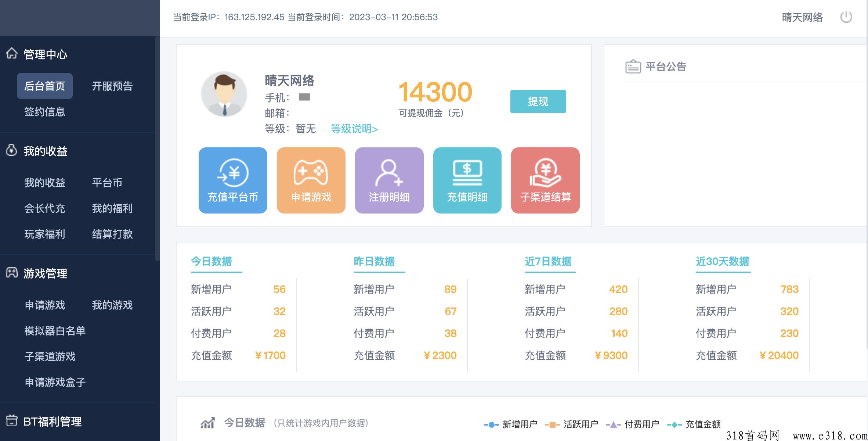Toggle 充值金额 legend series marker
This screenshot has height=441, width=868.
click(x=674, y=424)
